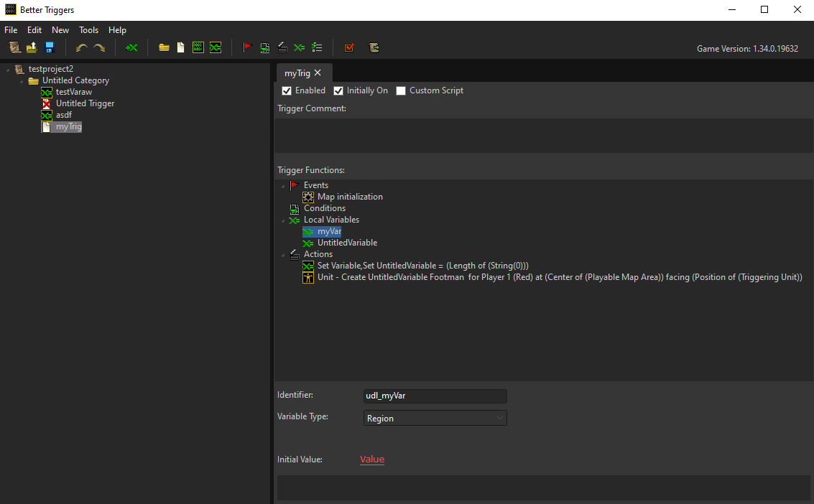Toggle the Enabled checkbox

coord(287,90)
